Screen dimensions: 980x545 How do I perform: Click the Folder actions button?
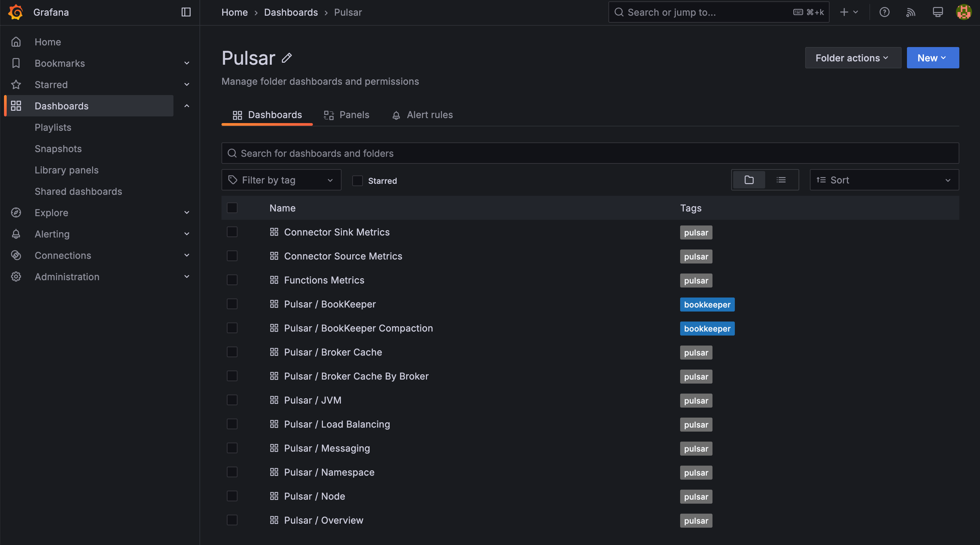[x=853, y=58]
